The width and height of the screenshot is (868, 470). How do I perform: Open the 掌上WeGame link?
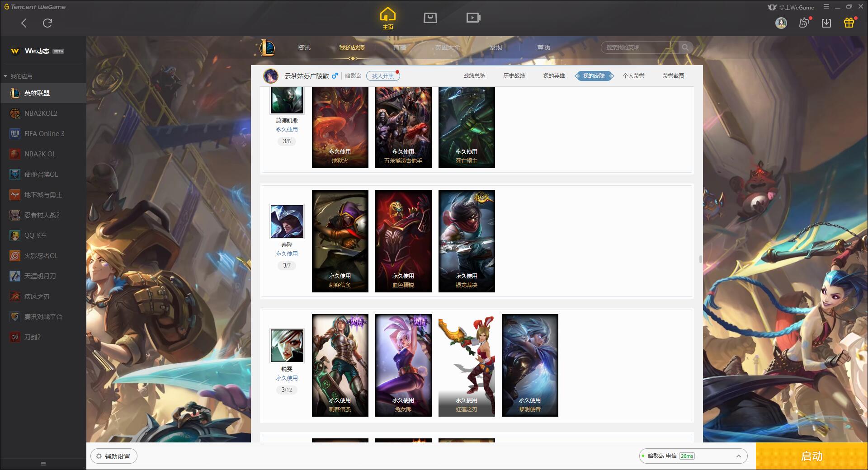791,7
